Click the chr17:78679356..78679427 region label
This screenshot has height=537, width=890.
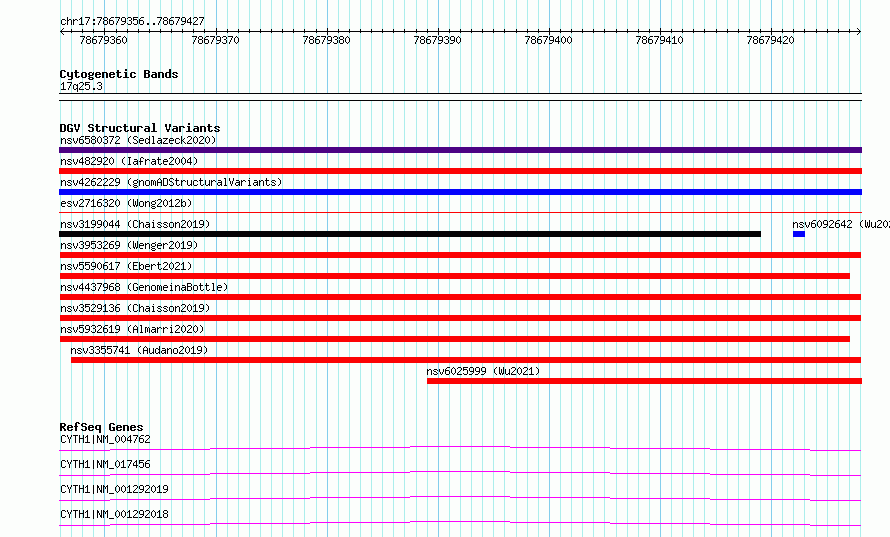pos(132,21)
